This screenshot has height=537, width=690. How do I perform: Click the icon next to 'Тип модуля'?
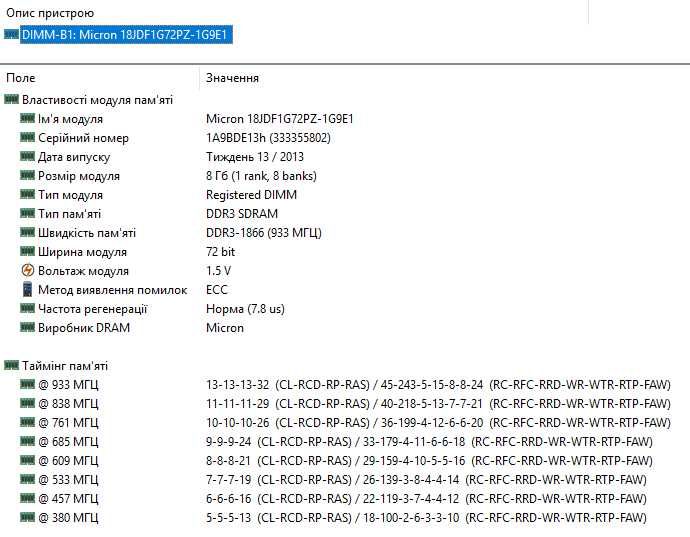[27, 194]
